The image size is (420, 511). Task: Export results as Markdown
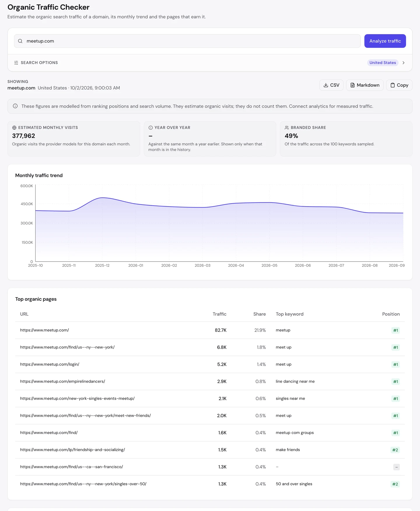click(x=365, y=85)
